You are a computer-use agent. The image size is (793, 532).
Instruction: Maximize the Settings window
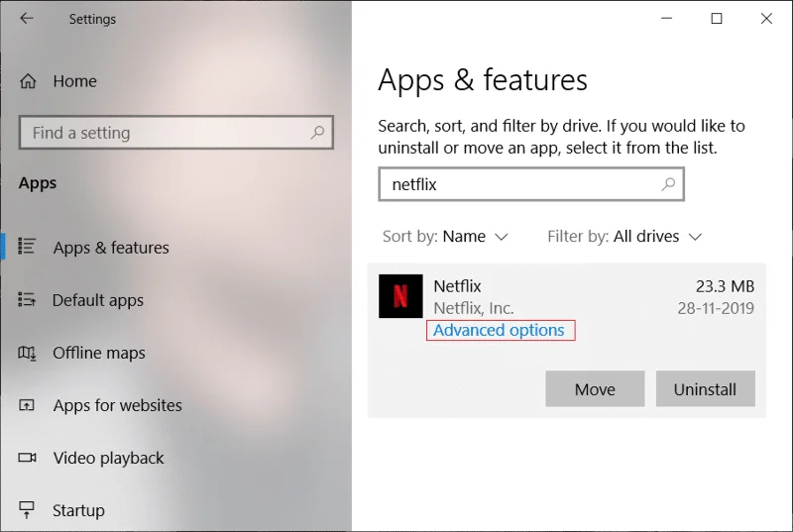pos(717,19)
